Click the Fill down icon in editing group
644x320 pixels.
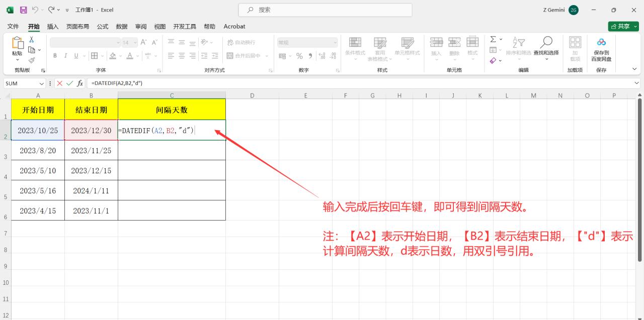pyautogui.click(x=493, y=50)
